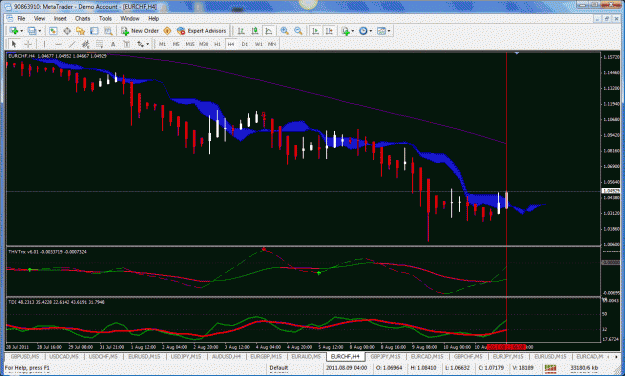The height and width of the screenshot is (376, 625).
Task: Switch timeframe to D1
Action: click(245, 44)
